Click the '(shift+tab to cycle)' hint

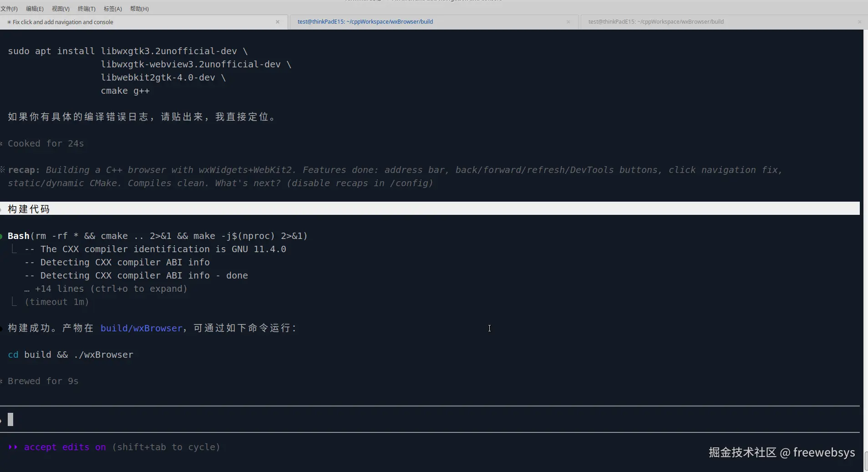[166, 447]
